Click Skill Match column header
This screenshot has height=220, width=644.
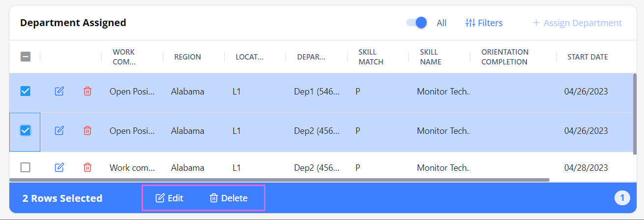tap(371, 57)
